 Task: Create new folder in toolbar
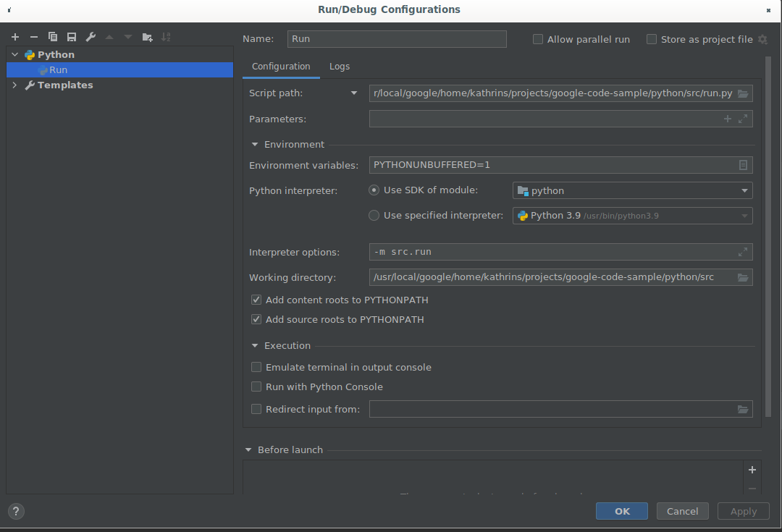(147, 37)
